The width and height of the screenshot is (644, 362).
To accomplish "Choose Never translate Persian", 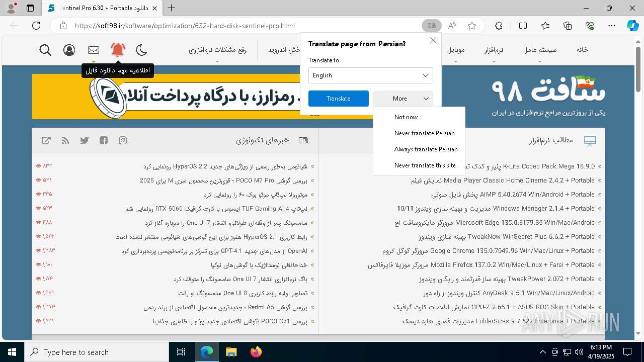I will (424, 133).
